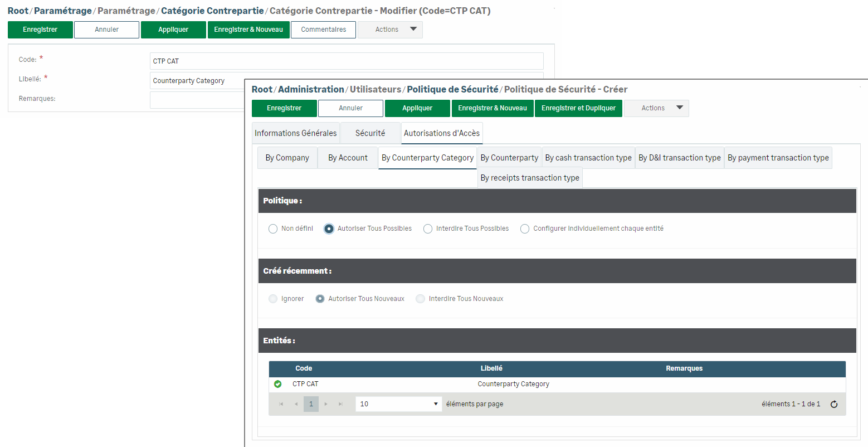Select 'Configurer individuellement chaque entité' option
The image size is (868, 447).
point(525,229)
